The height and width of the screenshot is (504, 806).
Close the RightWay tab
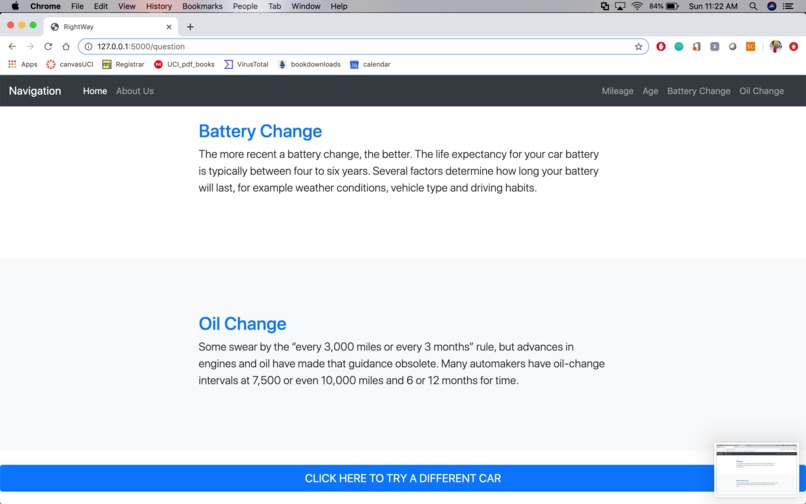coord(169,27)
